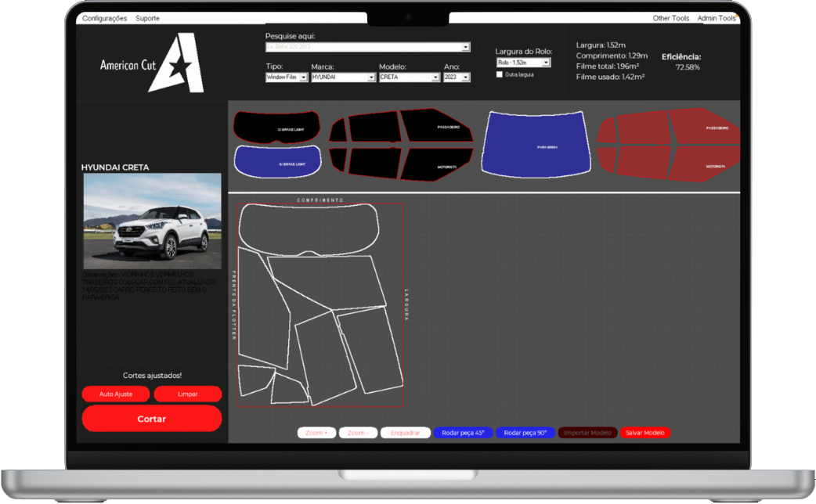Click the Comprimento: 1.29m text
The width and height of the screenshot is (816, 504).
612,56
